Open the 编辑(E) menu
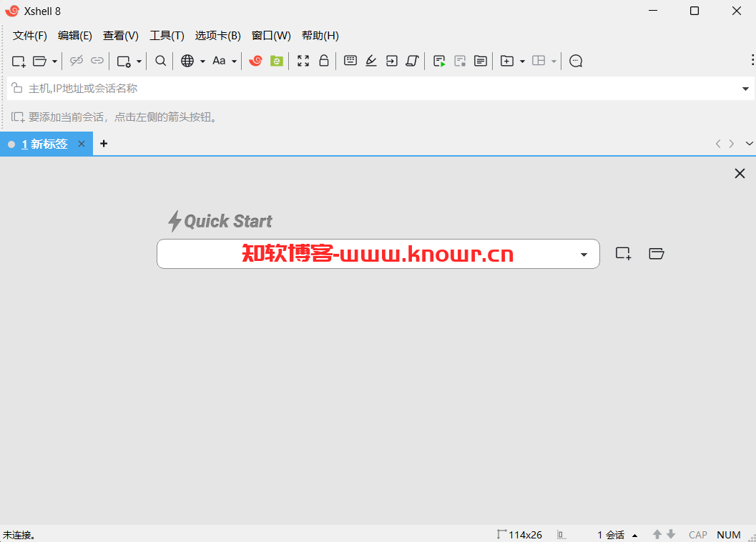The image size is (756, 542). coord(74,36)
